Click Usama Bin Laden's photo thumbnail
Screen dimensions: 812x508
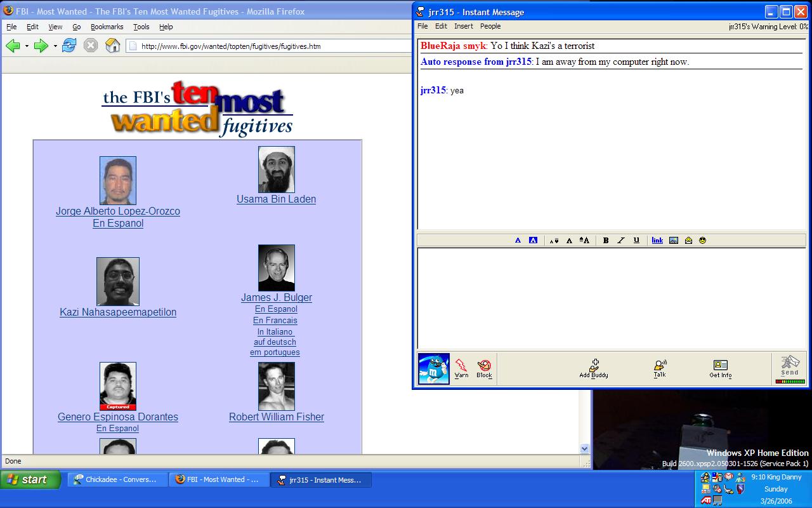(277, 170)
